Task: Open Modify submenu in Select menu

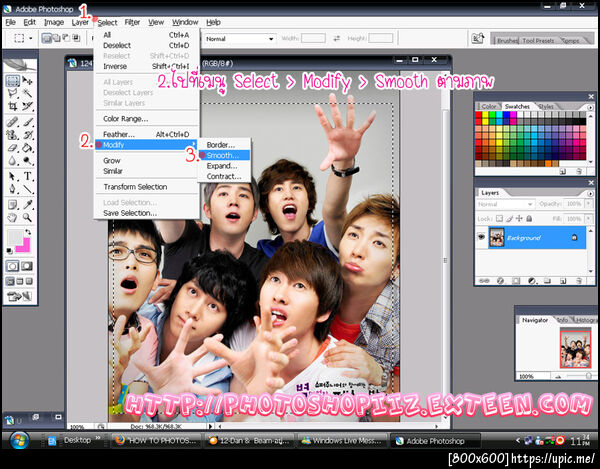Action: [x=147, y=145]
